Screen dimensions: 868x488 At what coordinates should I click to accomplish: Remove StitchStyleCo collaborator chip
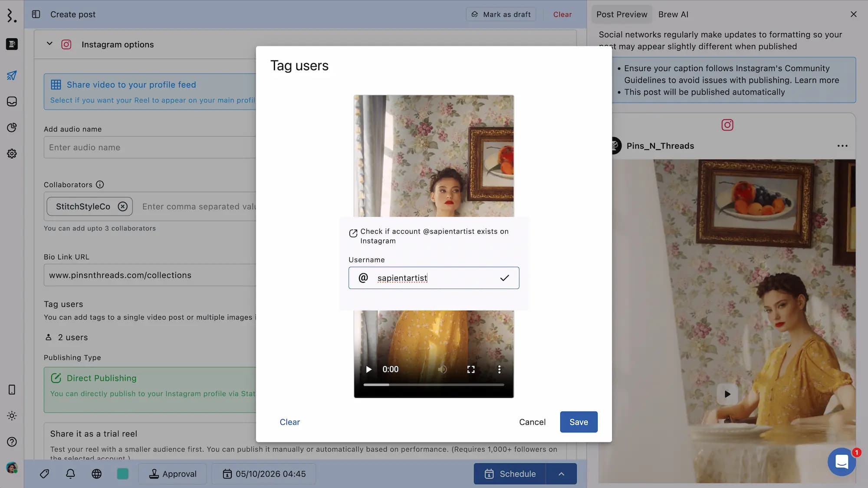pyautogui.click(x=123, y=206)
